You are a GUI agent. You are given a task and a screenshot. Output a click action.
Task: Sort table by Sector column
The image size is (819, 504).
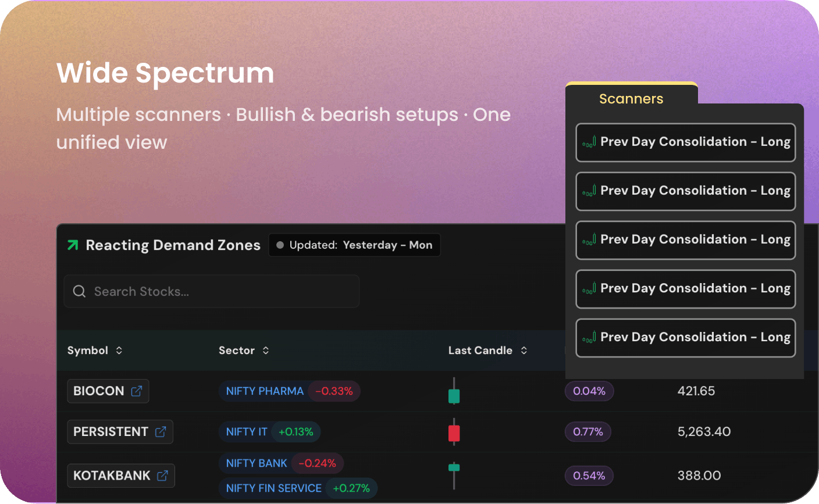tap(244, 351)
